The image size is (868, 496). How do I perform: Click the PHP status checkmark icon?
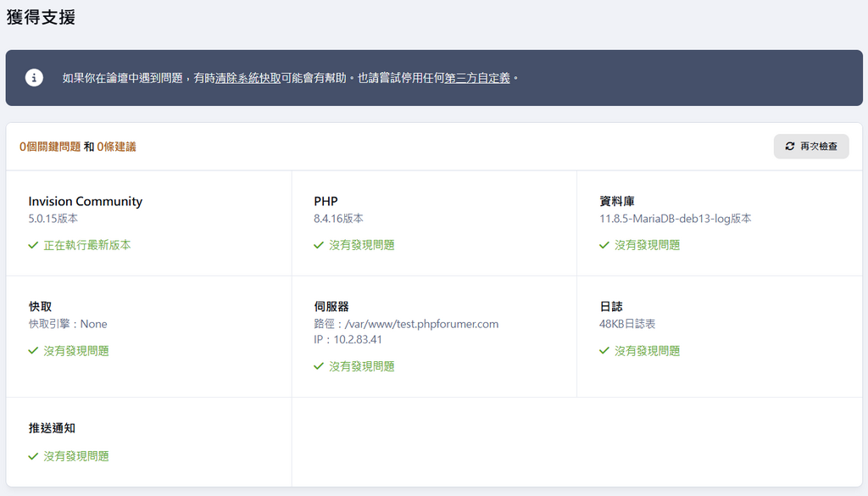click(x=319, y=245)
